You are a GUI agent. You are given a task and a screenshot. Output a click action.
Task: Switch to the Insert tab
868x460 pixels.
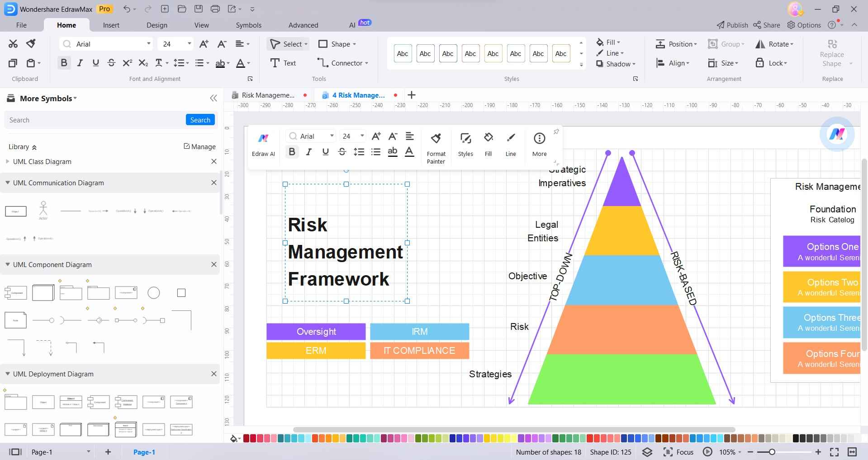tap(111, 25)
